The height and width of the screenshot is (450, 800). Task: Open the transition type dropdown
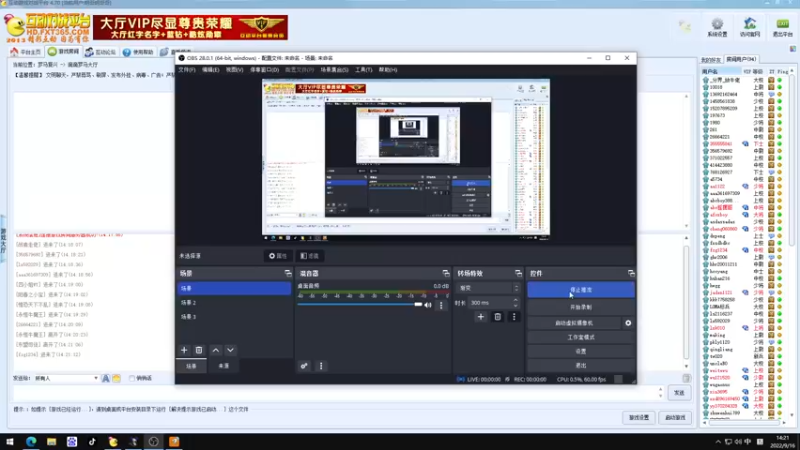point(488,288)
